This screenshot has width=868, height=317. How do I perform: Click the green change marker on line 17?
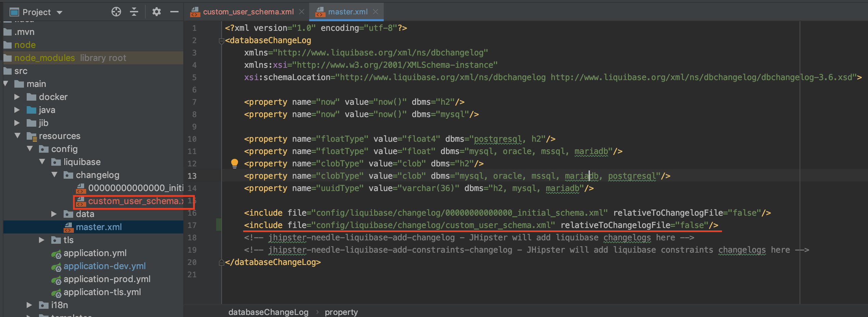[219, 225]
